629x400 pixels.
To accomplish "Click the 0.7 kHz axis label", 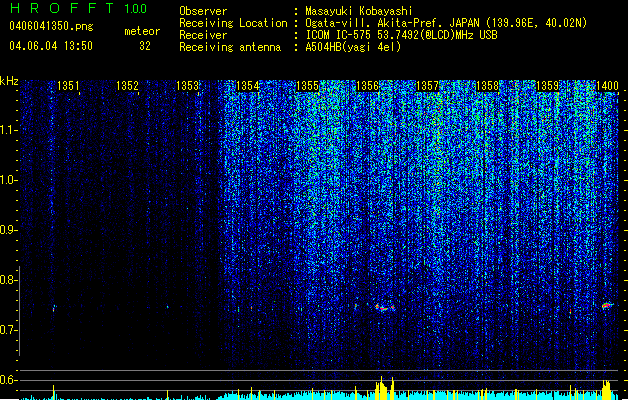I will click(8, 330).
